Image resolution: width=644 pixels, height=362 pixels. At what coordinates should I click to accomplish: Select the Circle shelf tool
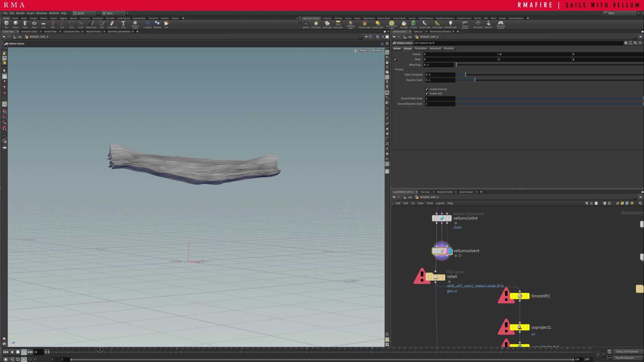click(71, 24)
